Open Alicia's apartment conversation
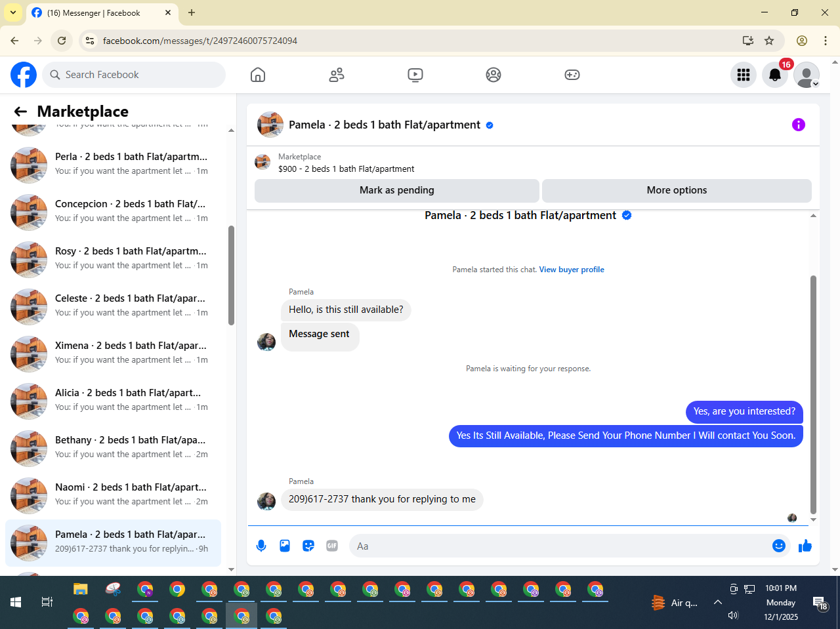 tap(113, 400)
